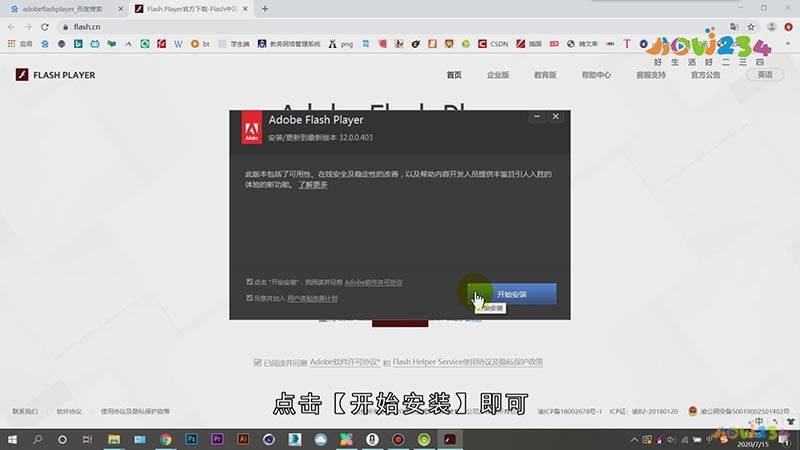Image resolution: width=800 pixels, height=450 pixels.
Task: Open the Bing bookmark icon
Action: (x=78, y=44)
